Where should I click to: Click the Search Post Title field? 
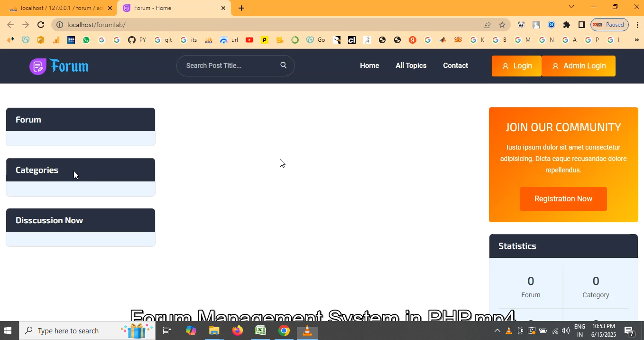point(230,66)
